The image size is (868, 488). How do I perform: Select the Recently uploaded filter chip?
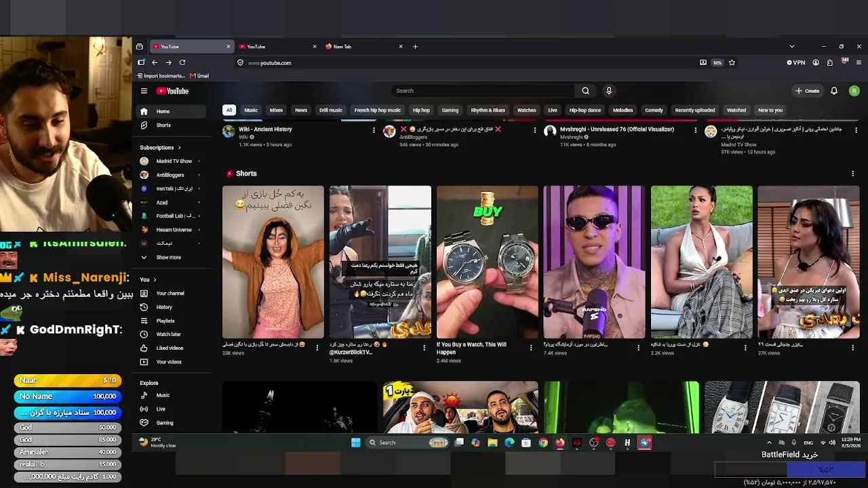695,110
